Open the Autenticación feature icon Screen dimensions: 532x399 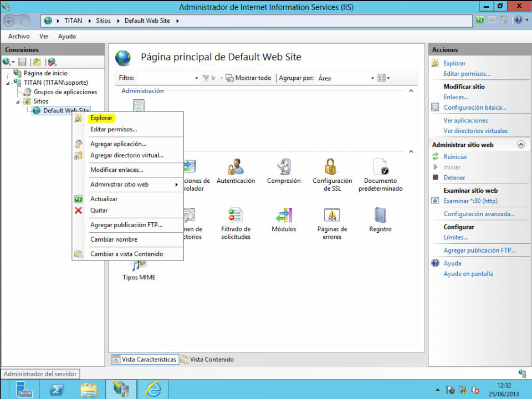236,171
